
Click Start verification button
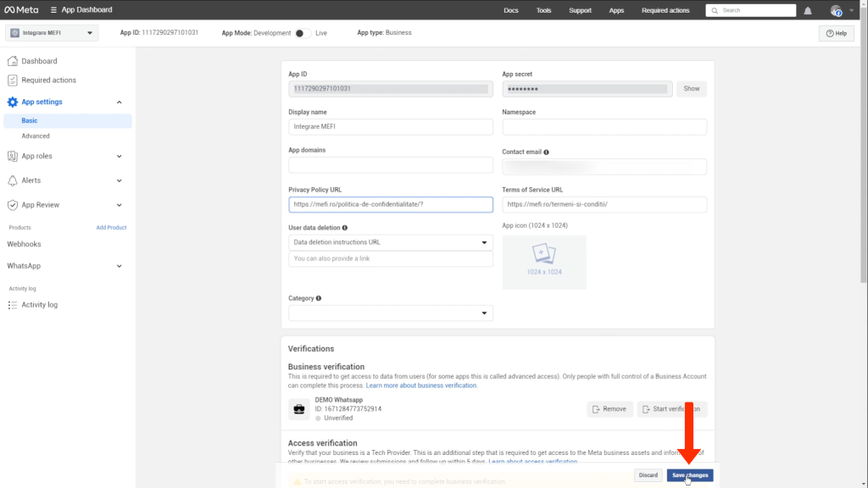(672, 409)
